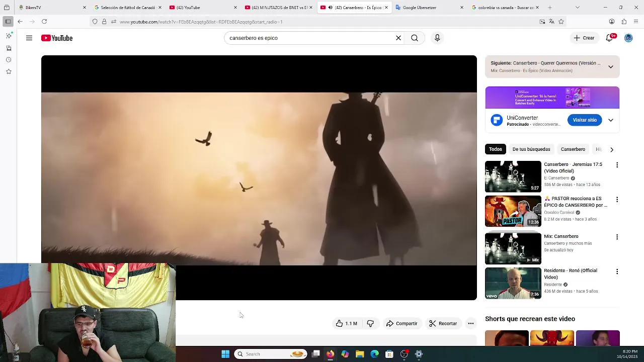Expand UniConverter ad options chevron
Screen dimensions: 644x362
[611, 120]
